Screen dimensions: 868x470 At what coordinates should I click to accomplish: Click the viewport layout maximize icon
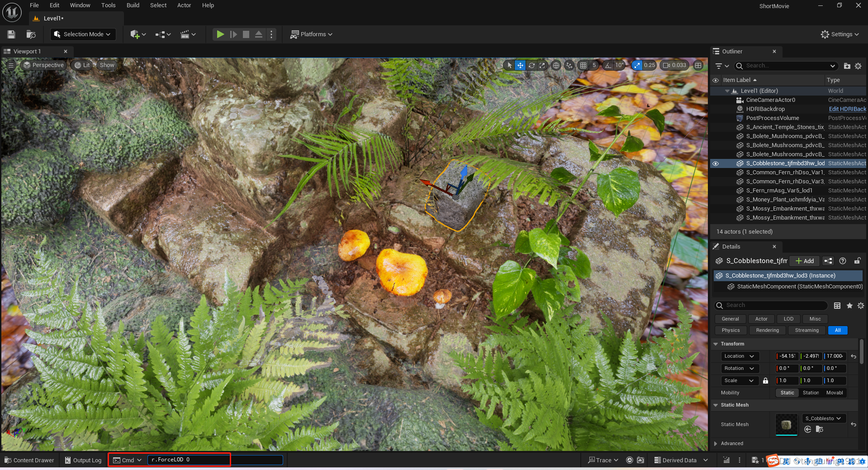click(698, 65)
